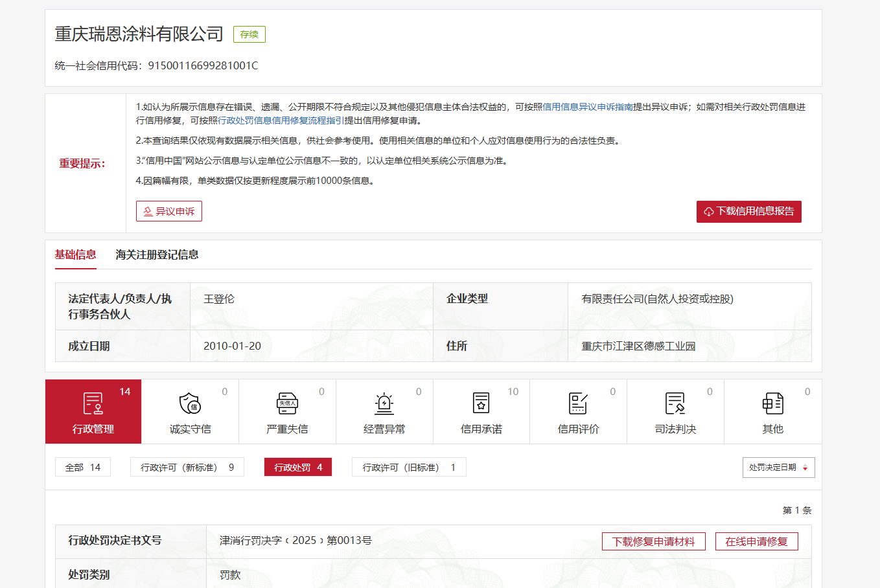The height and width of the screenshot is (588, 880).
Task: Open the 信用信息异议申诉指南 link
Action: pos(587,107)
